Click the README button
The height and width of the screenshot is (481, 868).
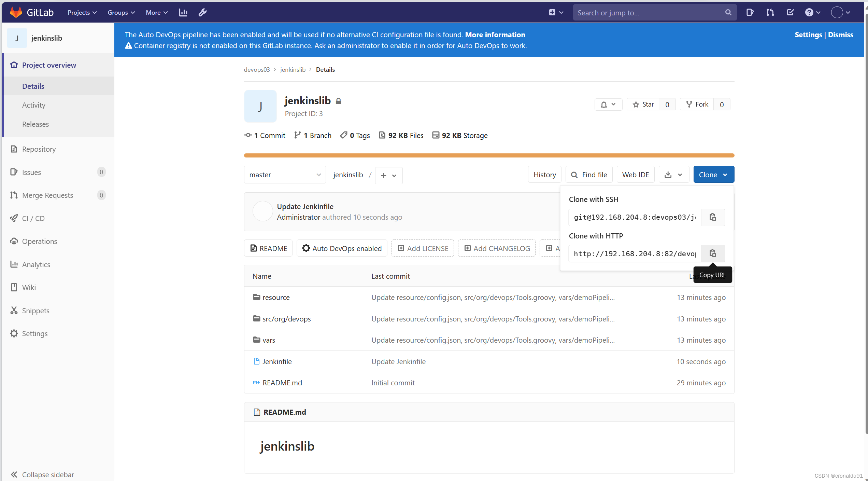pos(268,248)
